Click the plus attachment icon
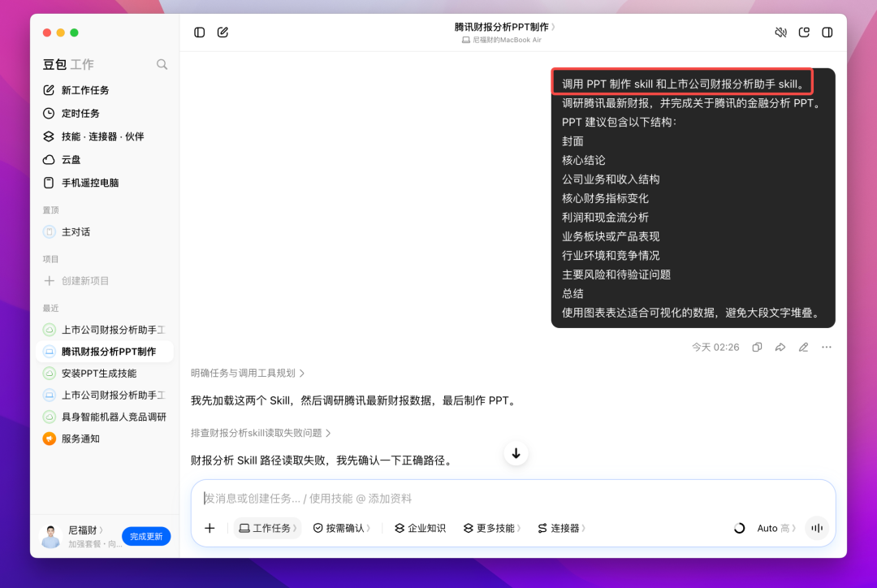The height and width of the screenshot is (588, 877). (210, 528)
